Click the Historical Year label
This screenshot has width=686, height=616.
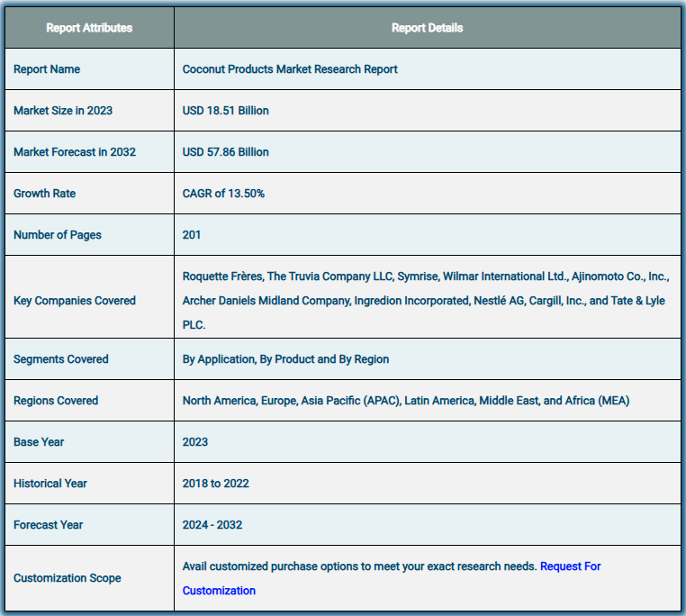[x=50, y=484]
